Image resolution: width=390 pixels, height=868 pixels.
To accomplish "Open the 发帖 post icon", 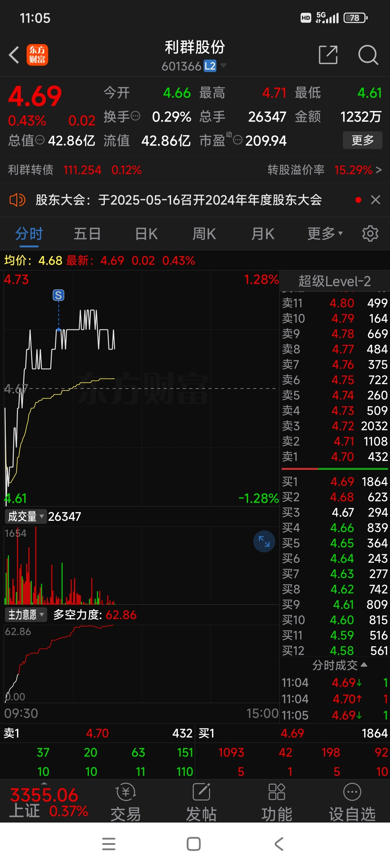I will point(201,802).
